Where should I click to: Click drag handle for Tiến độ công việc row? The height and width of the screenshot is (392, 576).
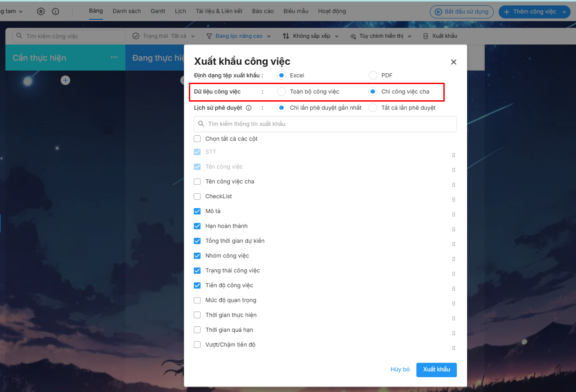[454, 289]
